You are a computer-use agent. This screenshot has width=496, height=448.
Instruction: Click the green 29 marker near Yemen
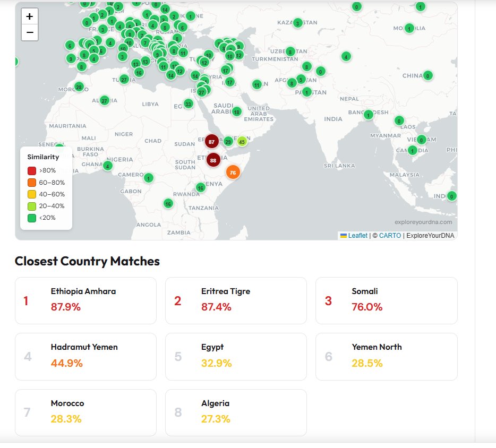click(228, 142)
